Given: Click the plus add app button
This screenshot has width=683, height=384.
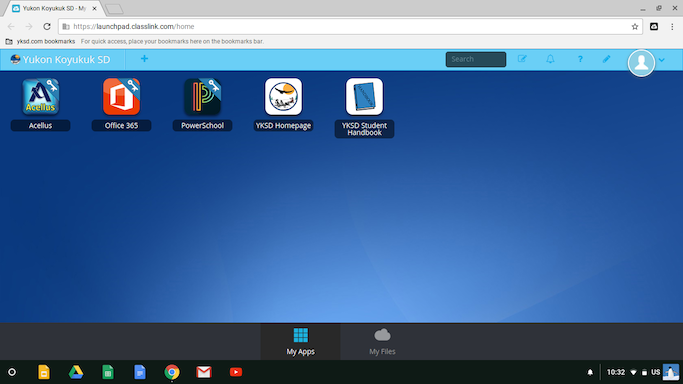Looking at the screenshot, I should 144,59.
